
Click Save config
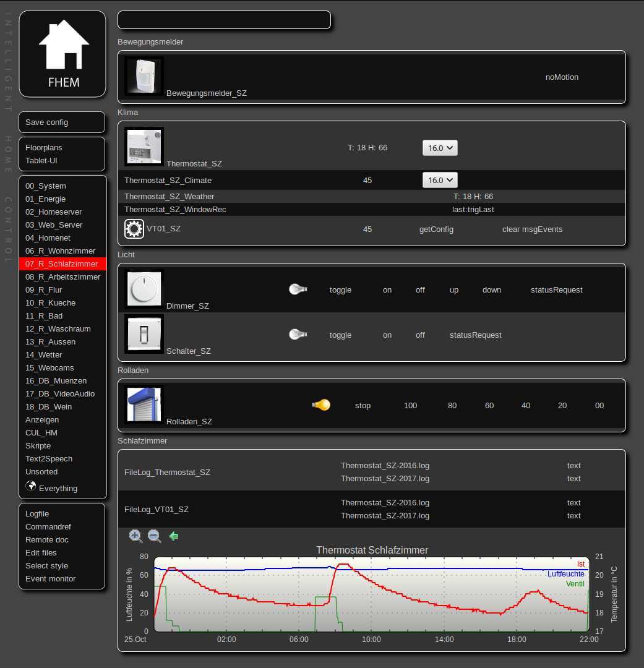(47, 122)
